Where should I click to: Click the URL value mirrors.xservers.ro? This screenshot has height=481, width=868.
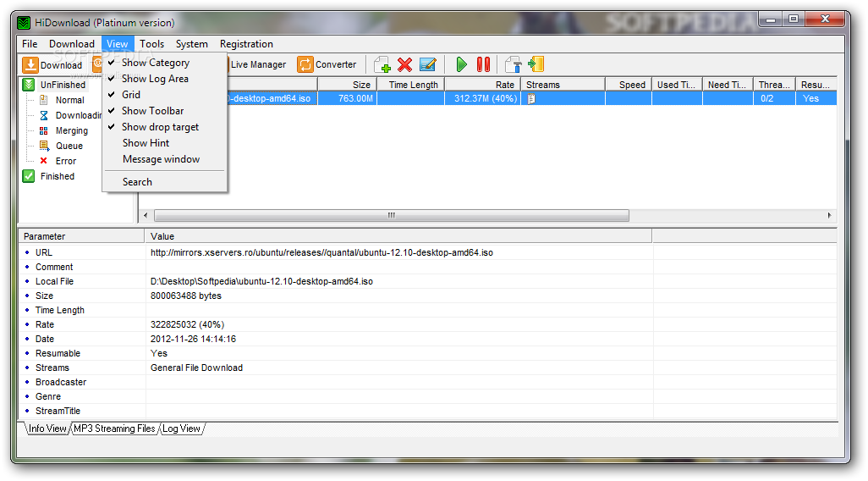coord(321,252)
